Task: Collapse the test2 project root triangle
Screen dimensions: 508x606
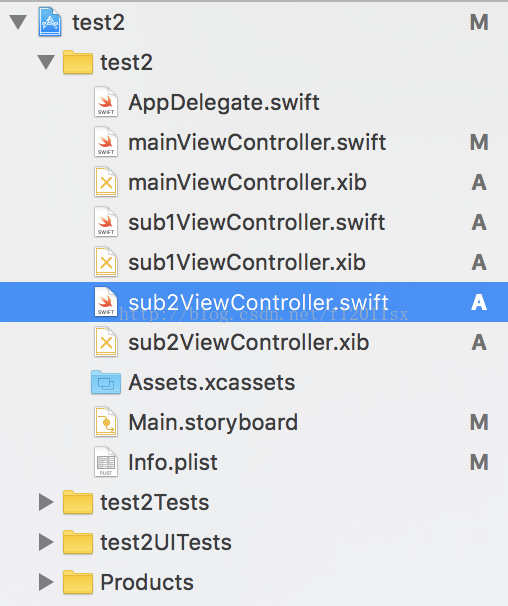Action: [x=18, y=22]
